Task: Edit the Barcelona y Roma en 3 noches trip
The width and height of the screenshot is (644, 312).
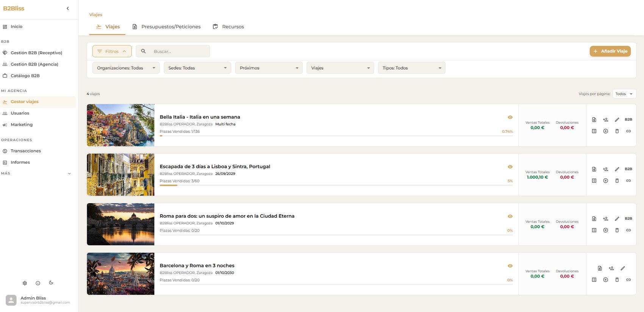Action: pos(622,268)
